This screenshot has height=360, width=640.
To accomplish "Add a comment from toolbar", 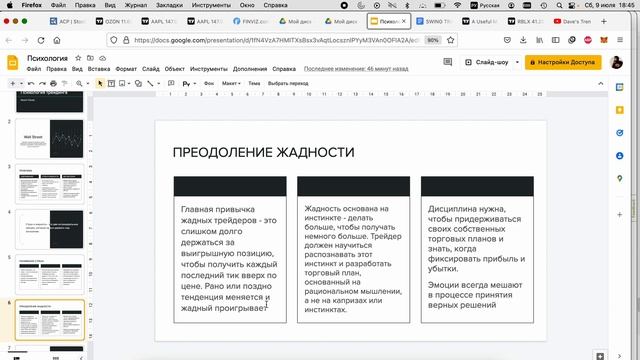I will tap(171, 83).
